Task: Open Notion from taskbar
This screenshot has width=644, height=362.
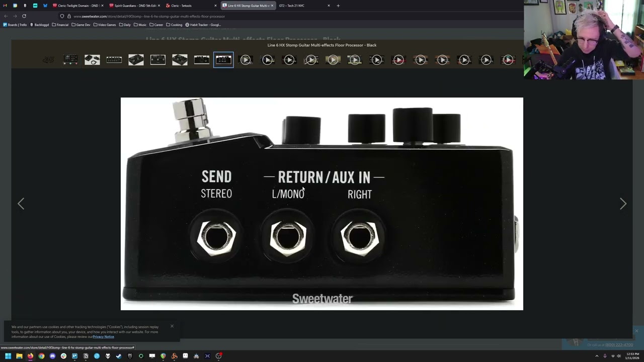Action: [x=86, y=356]
